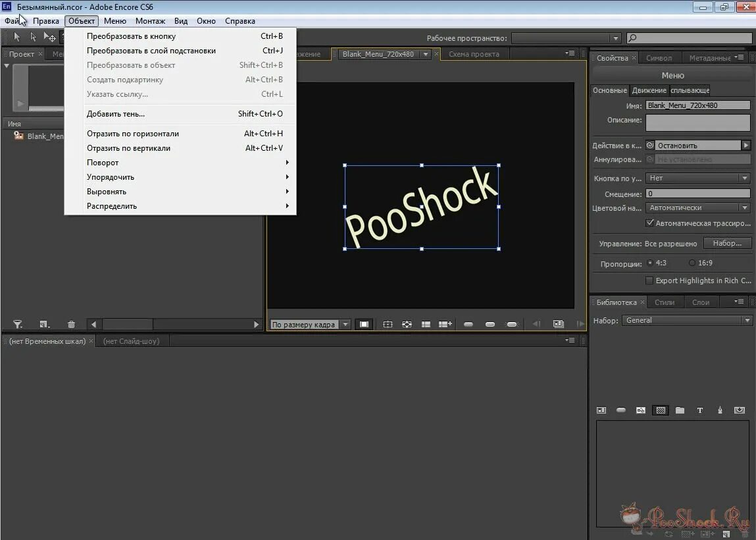Click the Набор... button
756x540 pixels.
[727, 243]
